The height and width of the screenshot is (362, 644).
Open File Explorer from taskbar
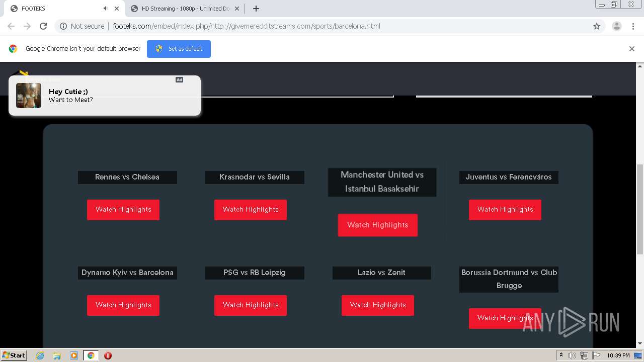click(x=57, y=355)
